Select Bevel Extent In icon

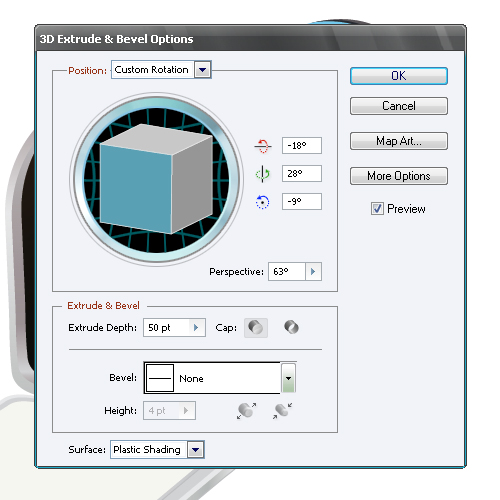(x=282, y=411)
